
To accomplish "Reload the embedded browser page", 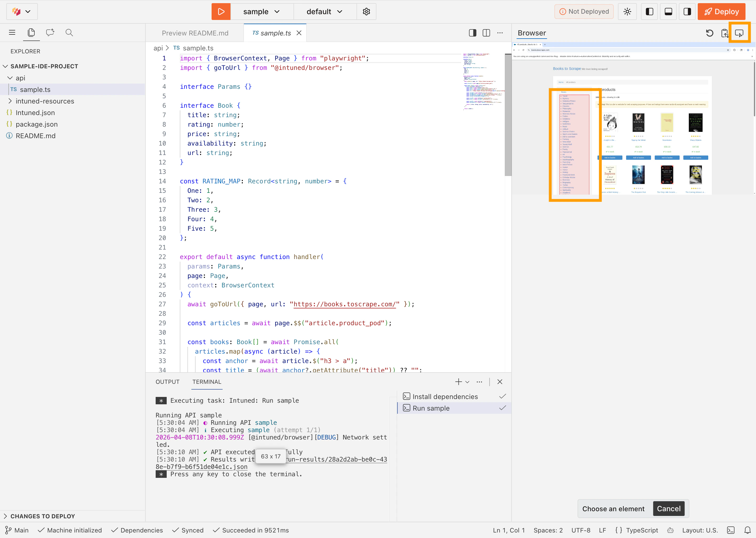I will click(x=709, y=33).
